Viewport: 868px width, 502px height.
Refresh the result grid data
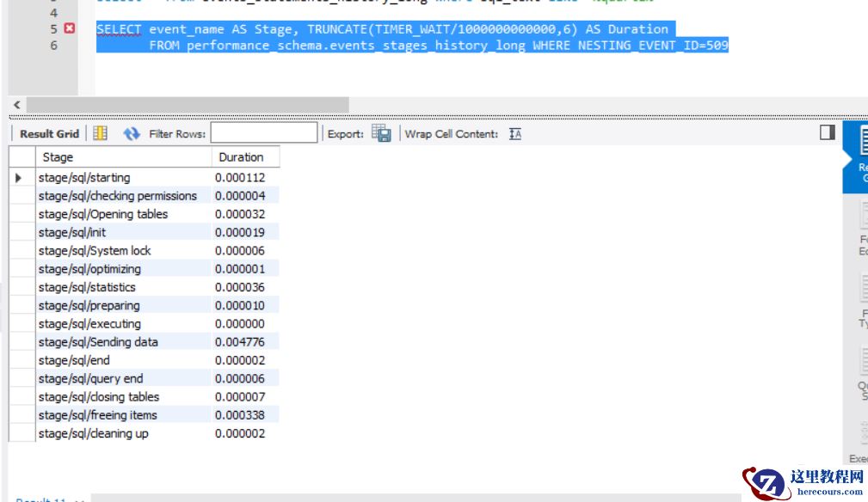[132, 133]
